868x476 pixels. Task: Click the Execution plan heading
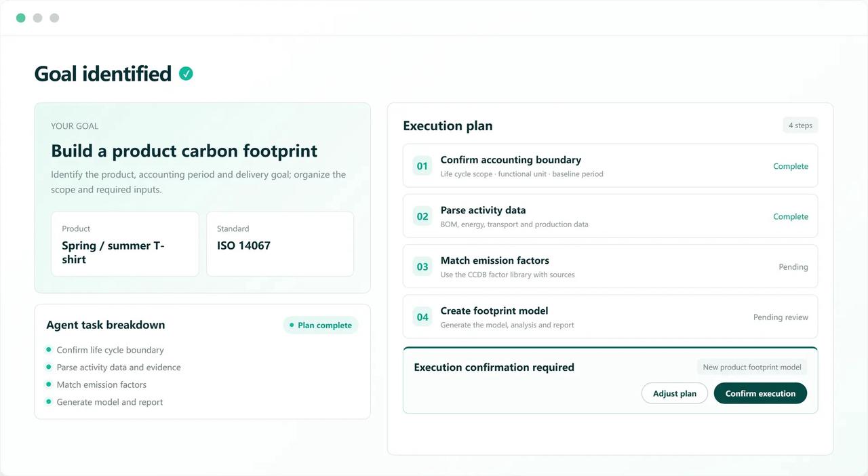tap(448, 125)
